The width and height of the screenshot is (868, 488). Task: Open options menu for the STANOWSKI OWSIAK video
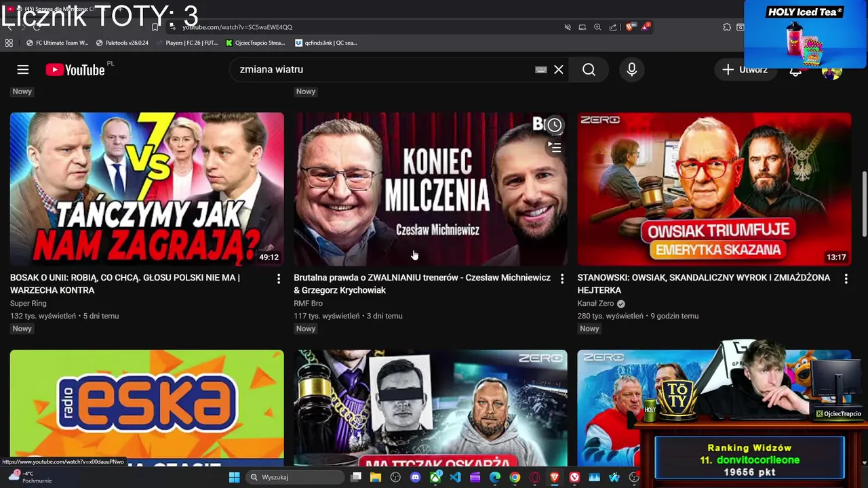click(x=846, y=279)
